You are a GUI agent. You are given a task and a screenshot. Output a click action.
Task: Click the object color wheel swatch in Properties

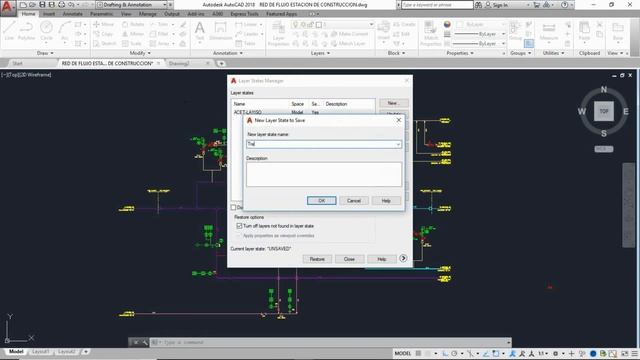click(x=447, y=24)
